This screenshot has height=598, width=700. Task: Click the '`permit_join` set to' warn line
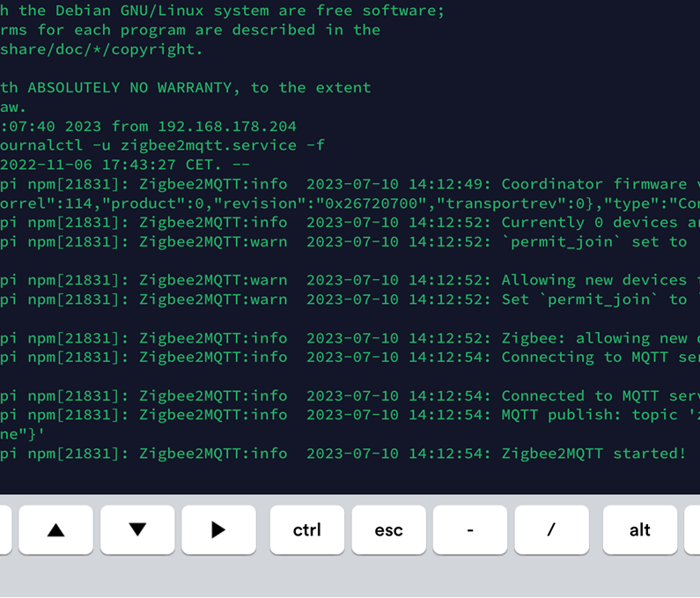[343, 241]
